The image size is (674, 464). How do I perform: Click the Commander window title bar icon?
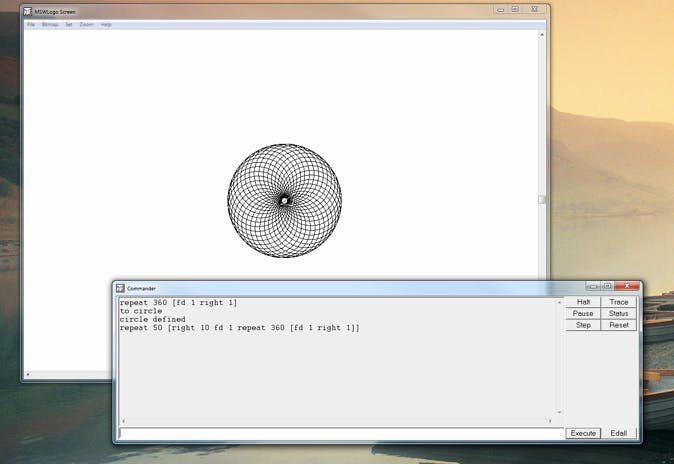point(120,288)
